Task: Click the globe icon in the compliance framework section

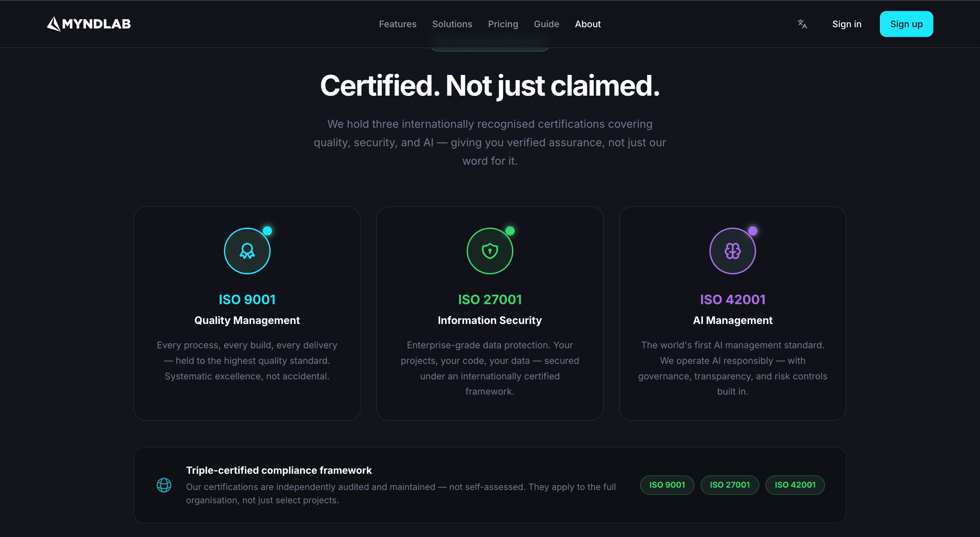Action: point(164,485)
